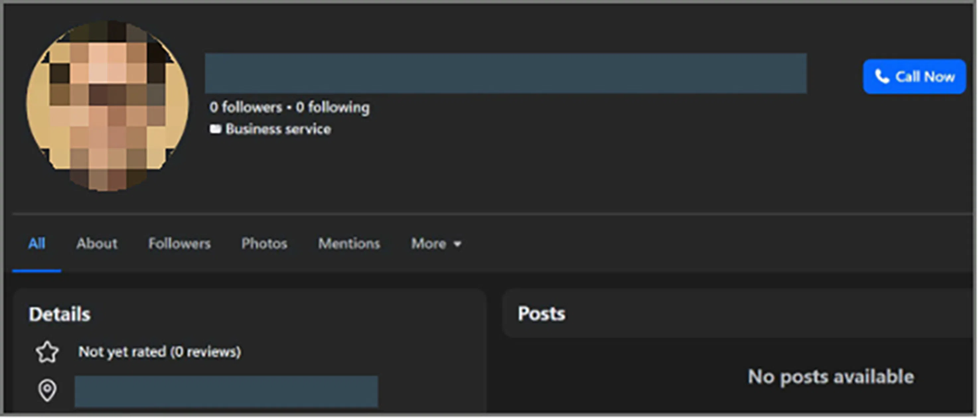
Task: Open the About tab
Action: click(97, 244)
